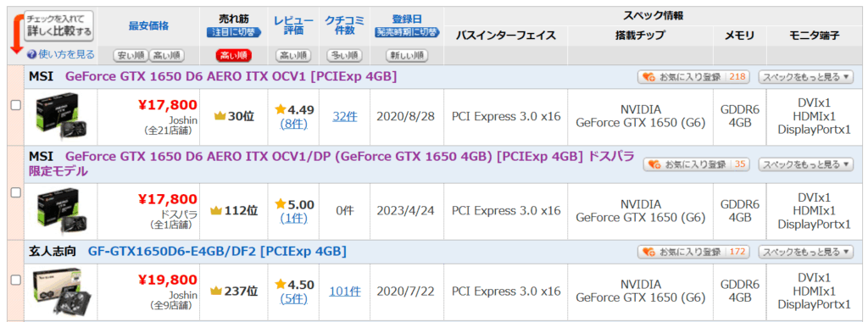Open 玄人志向 product thumbnail image
868x322 pixels.
pos(61,291)
